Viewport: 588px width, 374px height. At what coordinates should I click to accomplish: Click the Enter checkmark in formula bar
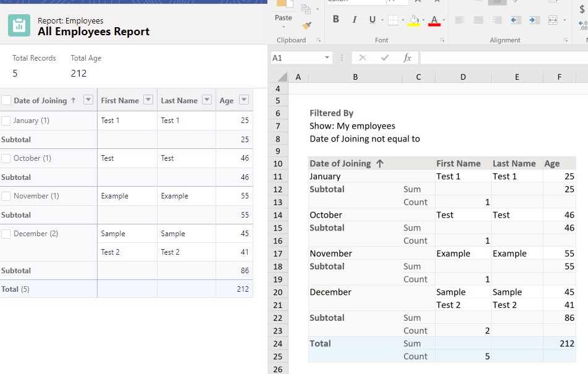tap(385, 58)
